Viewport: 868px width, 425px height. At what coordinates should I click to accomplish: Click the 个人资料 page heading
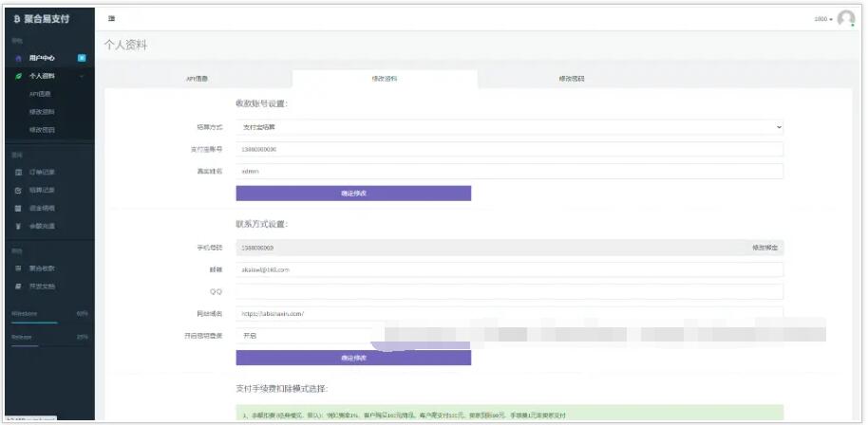[125, 46]
